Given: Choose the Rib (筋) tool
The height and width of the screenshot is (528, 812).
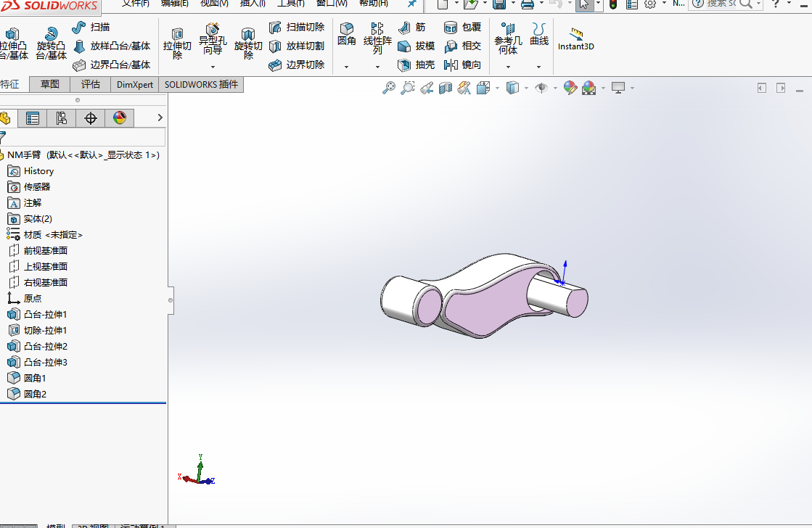Looking at the screenshot, I should point(412,27).
